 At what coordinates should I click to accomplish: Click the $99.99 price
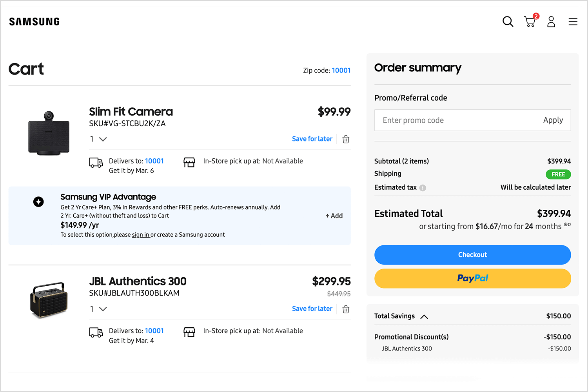[x=334, y=112]
